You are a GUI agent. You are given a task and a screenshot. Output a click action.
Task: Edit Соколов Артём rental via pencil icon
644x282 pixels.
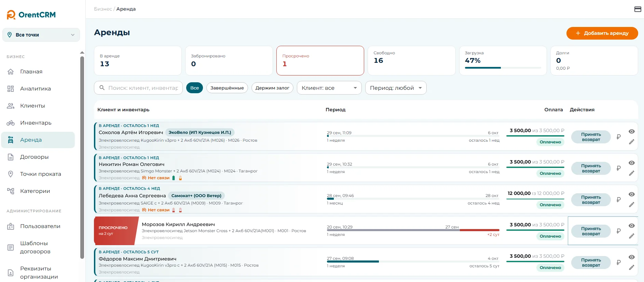(x=631, y=142)
